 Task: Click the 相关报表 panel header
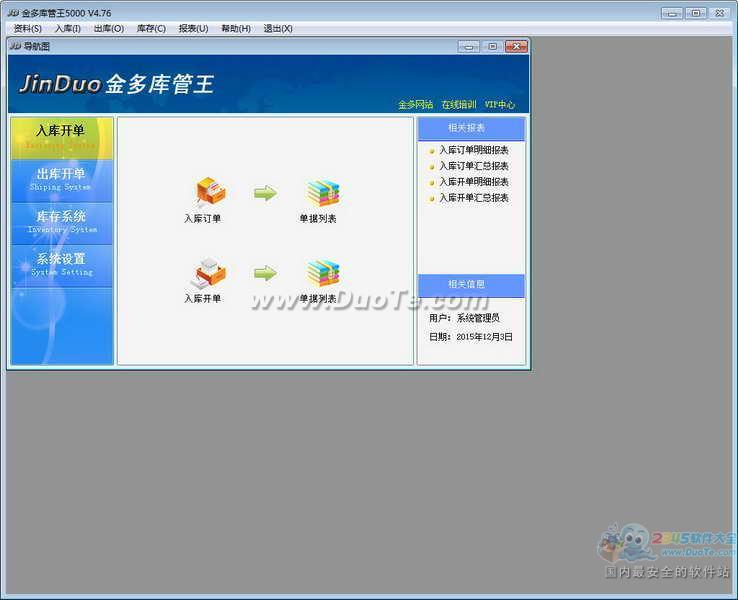click(471, 128)
